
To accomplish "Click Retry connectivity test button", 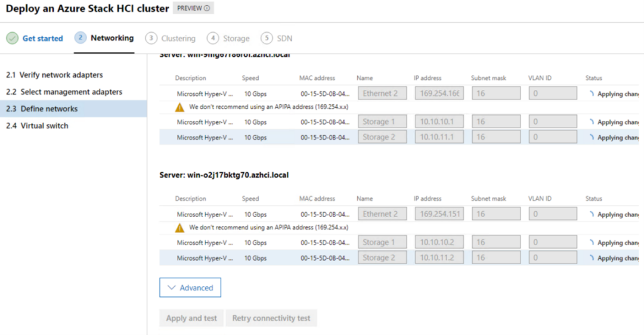I will 271,318.
